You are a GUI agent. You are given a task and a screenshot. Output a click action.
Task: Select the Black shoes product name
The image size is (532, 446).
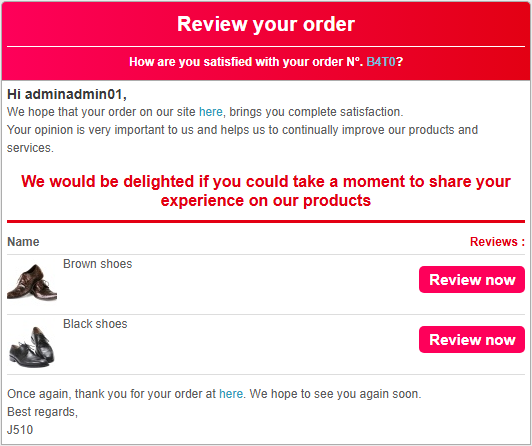(95, 324)
